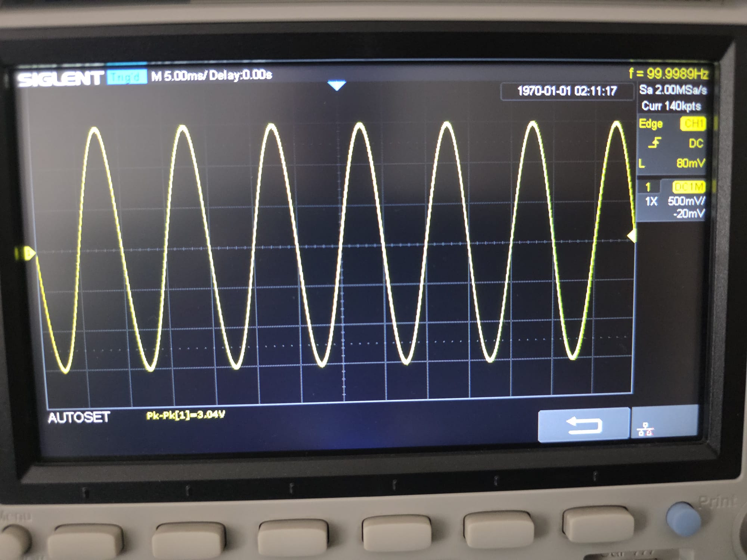Image resolution: width=747 pixels, height=560 pixels.
Task: Open the M 5.00ms timebase setting
Action: (179, 76)
